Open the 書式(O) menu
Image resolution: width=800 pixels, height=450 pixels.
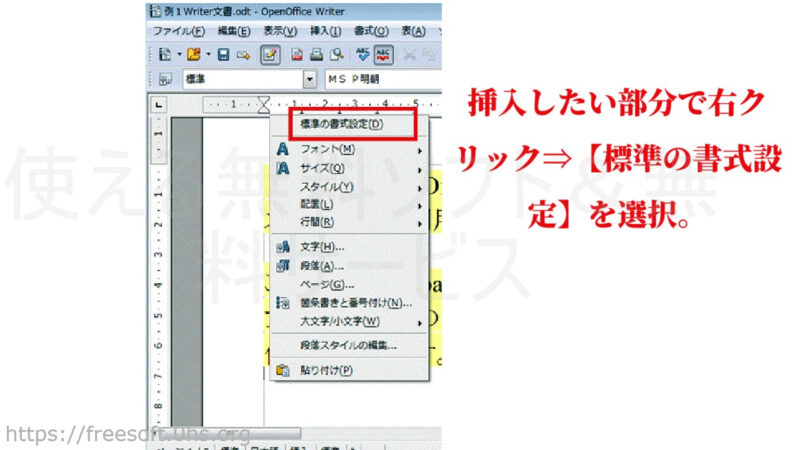point(371,32)
